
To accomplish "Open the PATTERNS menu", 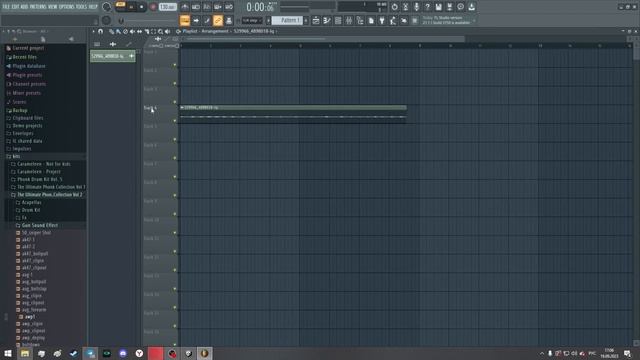I will (38, 7).
